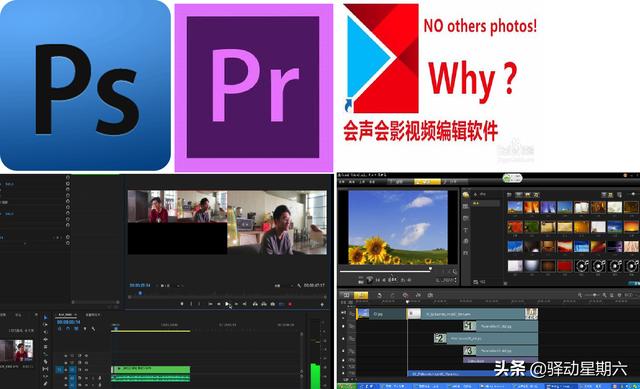
Task: Open the red-blue Corel VideoStudio shortcut icon
Action: [x=381, y=58]
